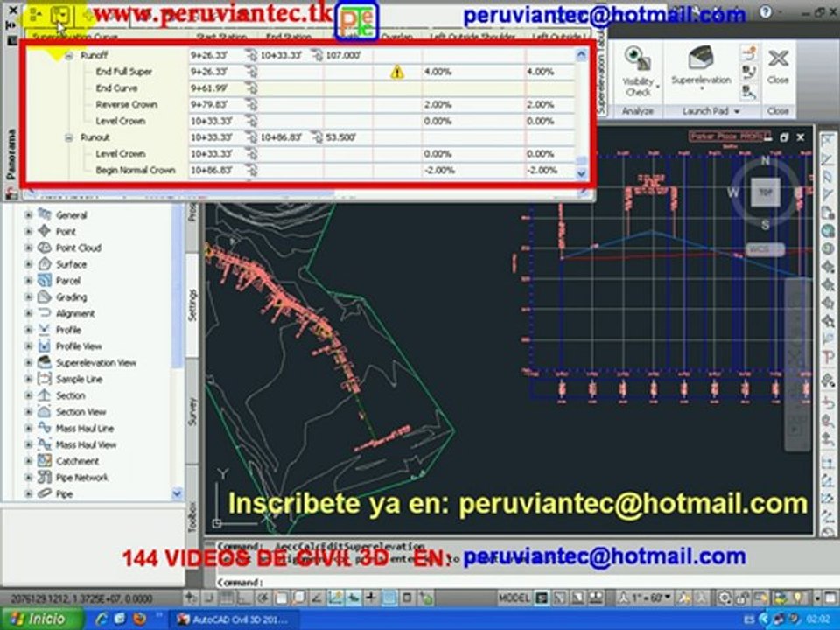Click the W compass direction on ViewCube
This screenshot has width=840, height=630.
[x=732, y=192]
